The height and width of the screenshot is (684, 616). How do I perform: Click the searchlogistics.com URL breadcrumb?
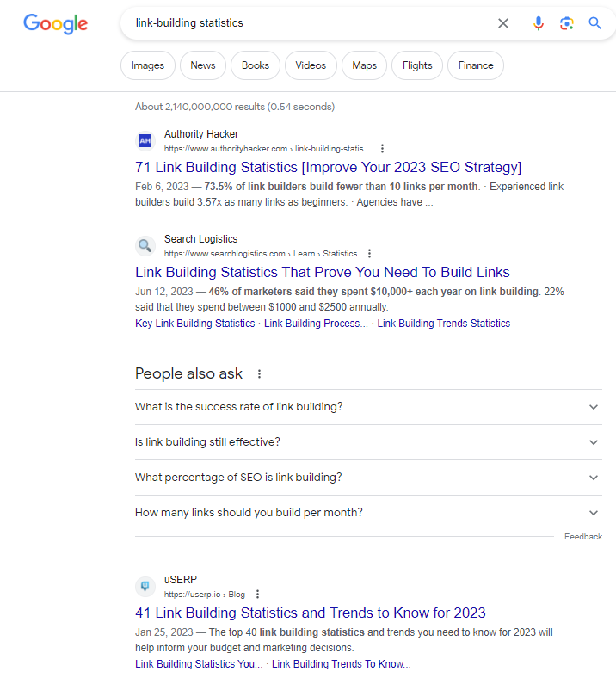[x=261, y=254]
